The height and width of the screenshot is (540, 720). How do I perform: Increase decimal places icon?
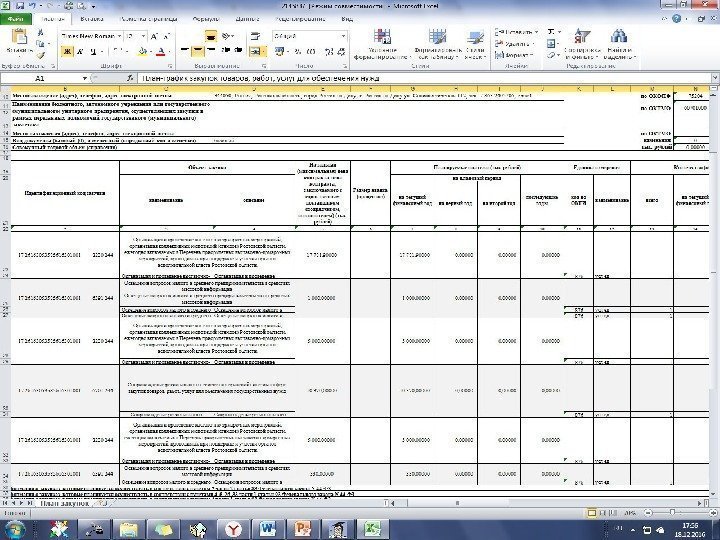coord(329,51)
